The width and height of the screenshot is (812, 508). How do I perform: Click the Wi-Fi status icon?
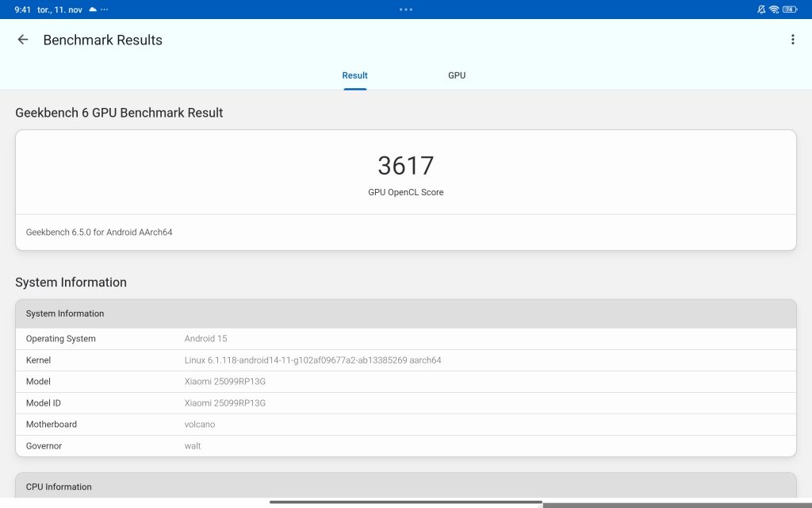[774, 10]
